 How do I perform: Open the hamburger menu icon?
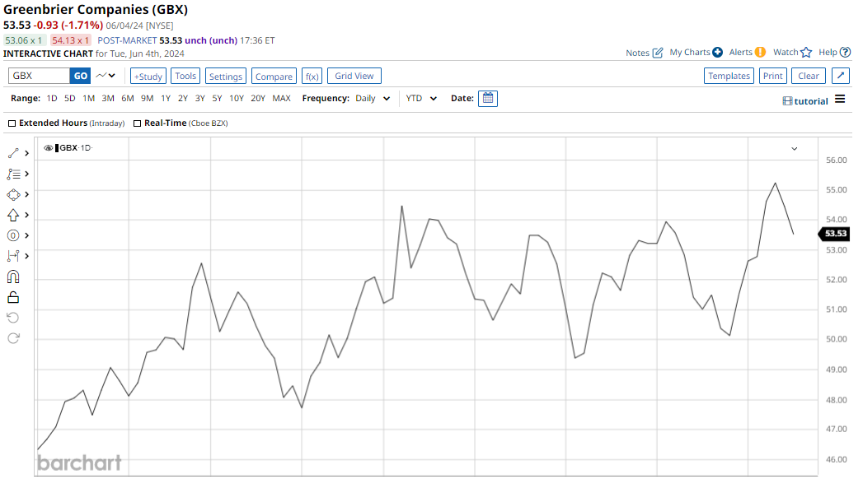click(x=840, y=99)
